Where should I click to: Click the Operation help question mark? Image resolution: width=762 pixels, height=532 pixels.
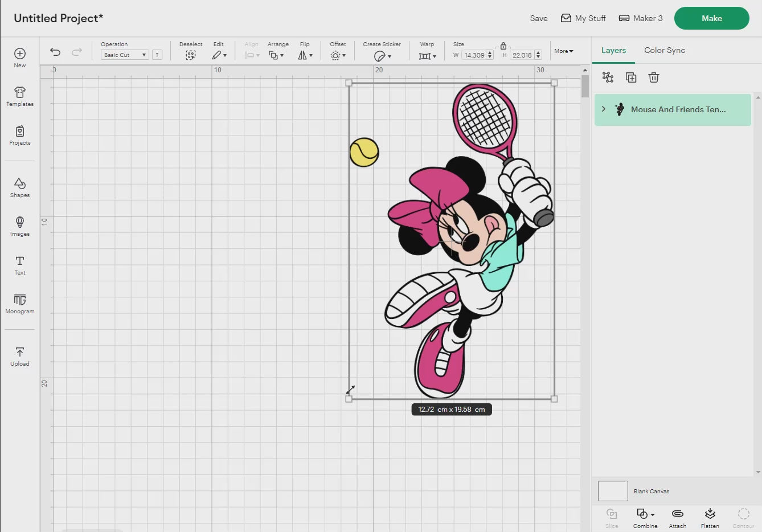pyautogui.click(x=157, y=55)
